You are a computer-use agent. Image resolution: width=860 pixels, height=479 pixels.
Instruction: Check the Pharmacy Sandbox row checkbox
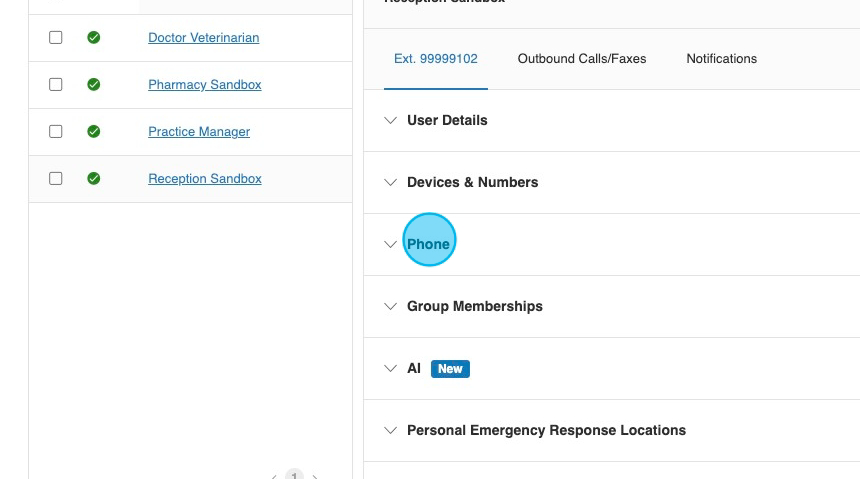(x=56, y=85)
